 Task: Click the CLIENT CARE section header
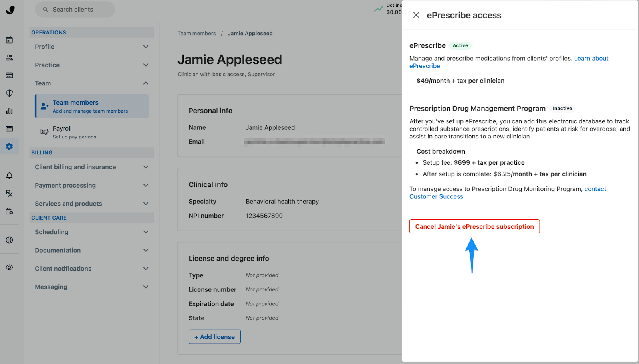coord(91,218)
